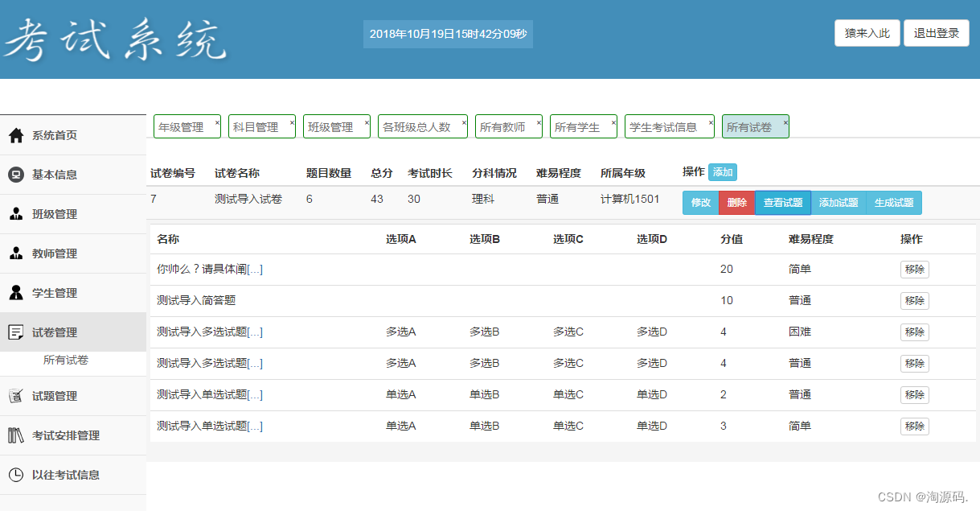Viewport: 980px width, 511px height.
Task: Remove the single-choice question scored 2
Action: coord(915,394)
